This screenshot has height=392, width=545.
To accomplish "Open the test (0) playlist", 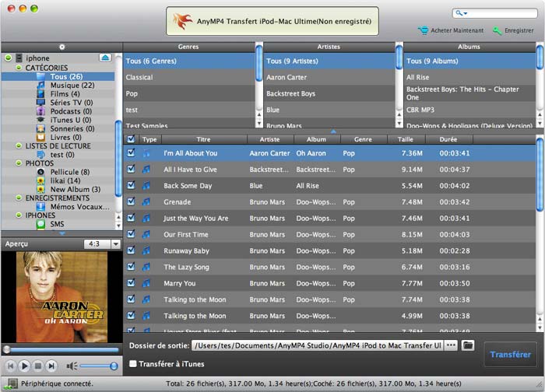I will [62, 155].
